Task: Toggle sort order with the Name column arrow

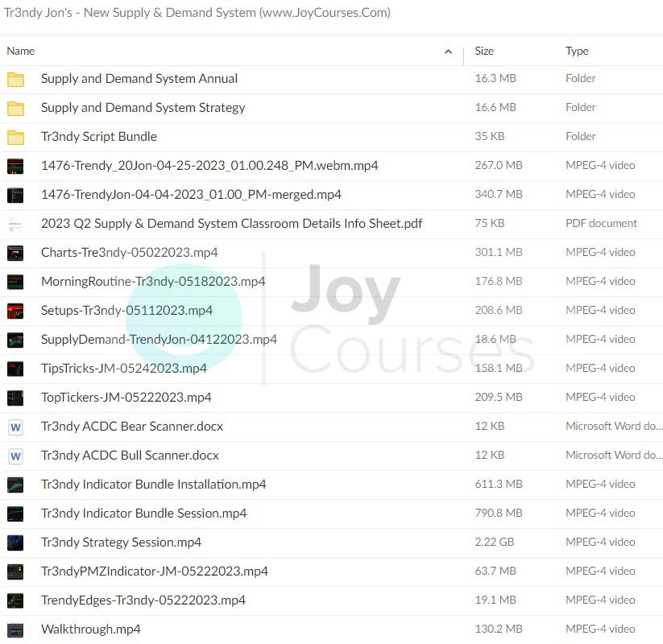Action: click(x=448, y=52)
